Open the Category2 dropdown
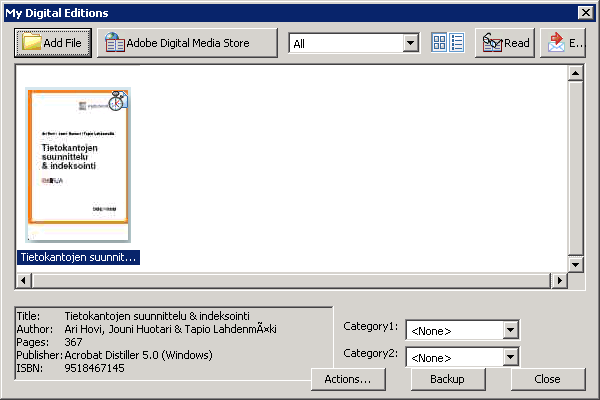This screenshot has width=600, height=400. pos(510,356)
